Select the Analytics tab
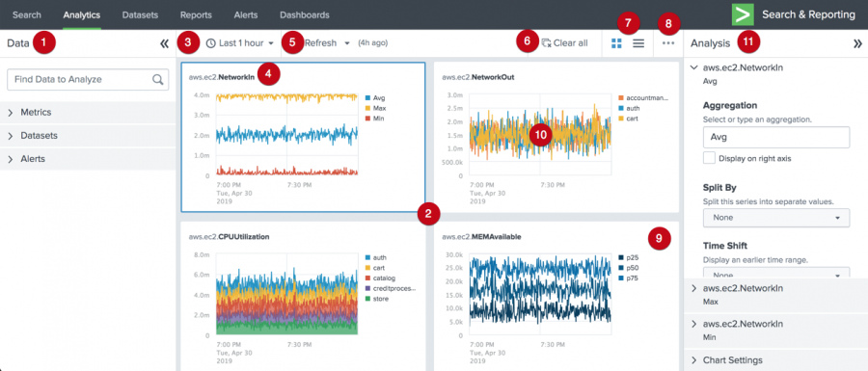This screenshot has width=868, height=371. [81, 14]
